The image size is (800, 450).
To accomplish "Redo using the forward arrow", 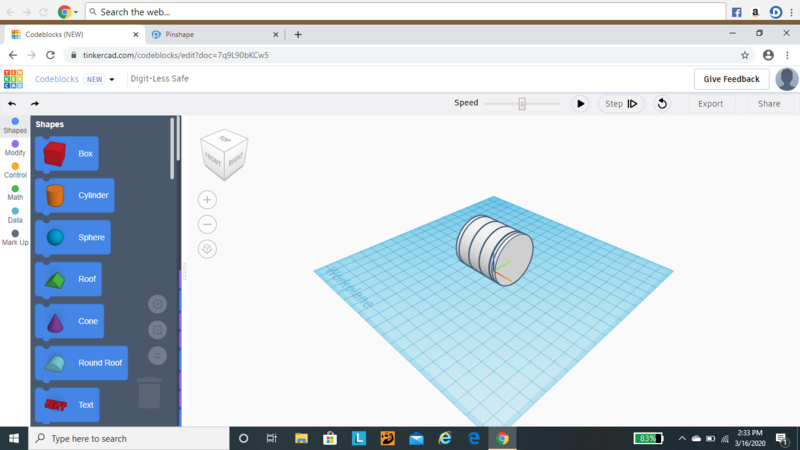I will tap(35, 104).
